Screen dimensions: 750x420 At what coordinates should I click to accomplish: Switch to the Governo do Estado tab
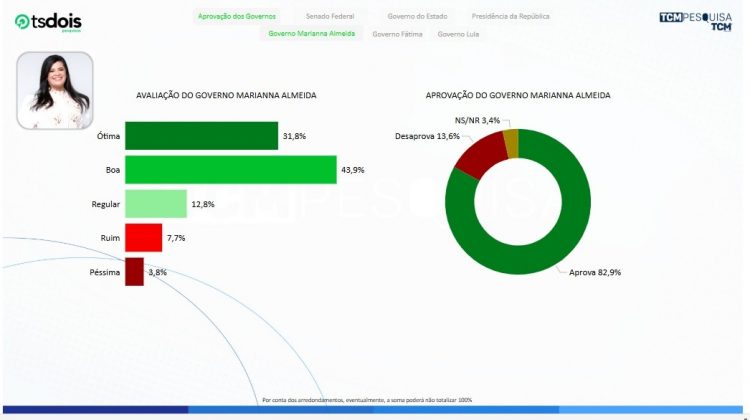(x=420, y=17)
